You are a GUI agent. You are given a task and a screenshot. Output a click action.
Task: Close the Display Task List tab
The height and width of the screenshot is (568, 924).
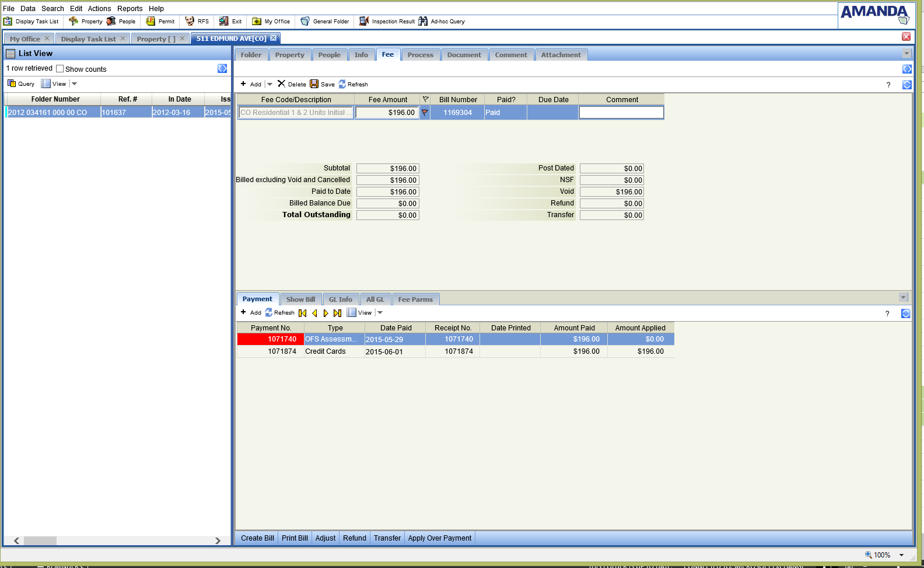[123, 39]
